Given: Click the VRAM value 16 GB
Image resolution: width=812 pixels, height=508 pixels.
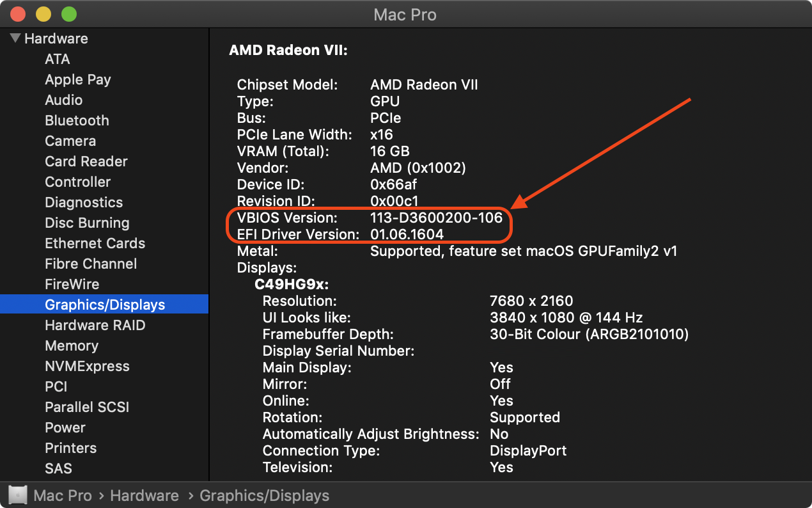Looking at the screenshot, I should (390, 151).
